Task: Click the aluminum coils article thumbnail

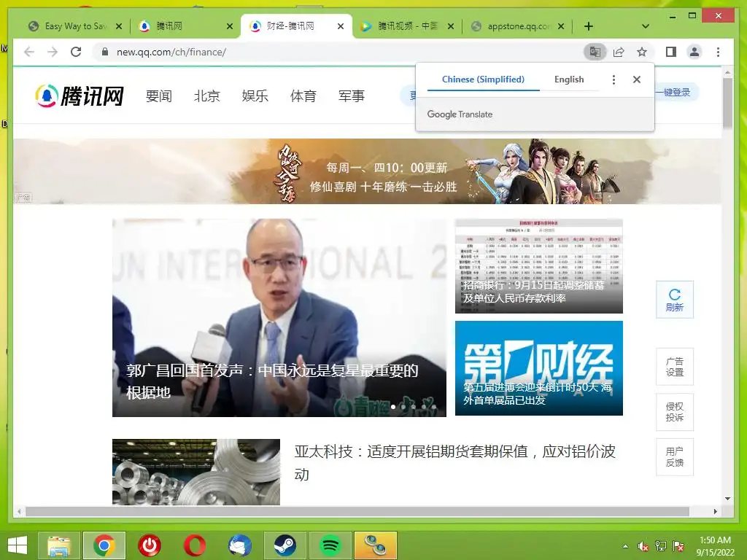Action: click(196, 472)
